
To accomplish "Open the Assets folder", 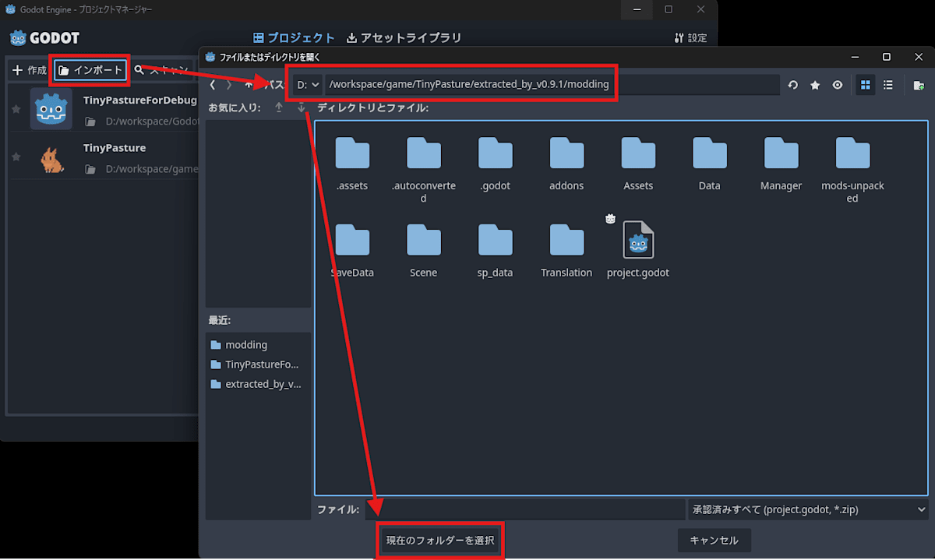I will 638,163.
